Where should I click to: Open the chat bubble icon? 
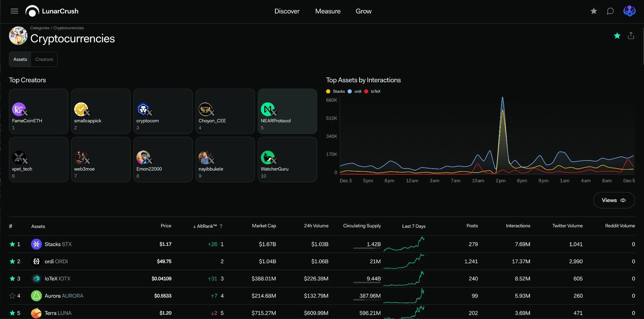coord(610,11)
